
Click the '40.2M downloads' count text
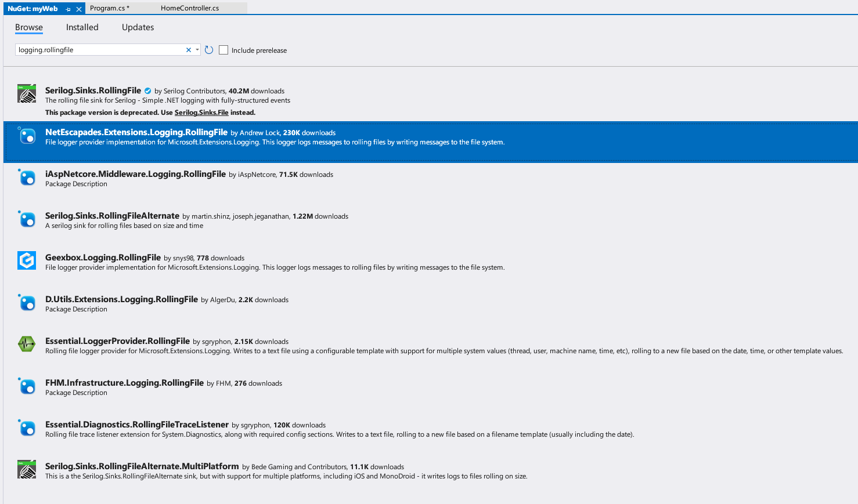click(x=257, y=91)
